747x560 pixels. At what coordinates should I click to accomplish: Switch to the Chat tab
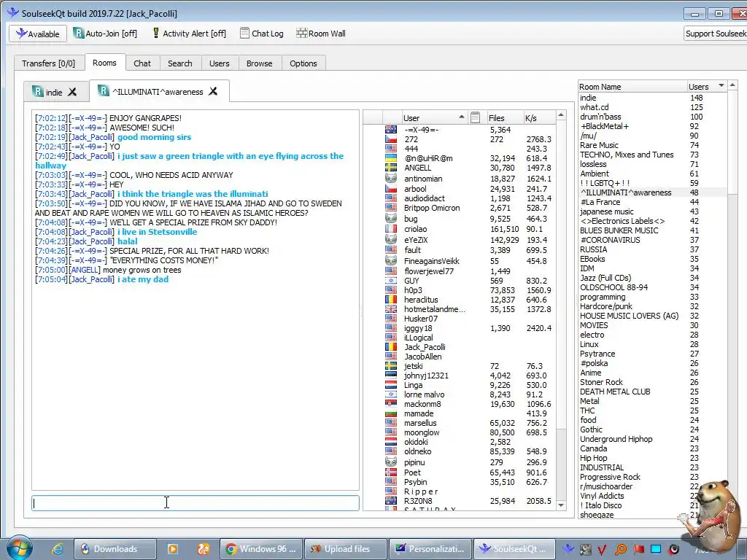click(142, 63)
